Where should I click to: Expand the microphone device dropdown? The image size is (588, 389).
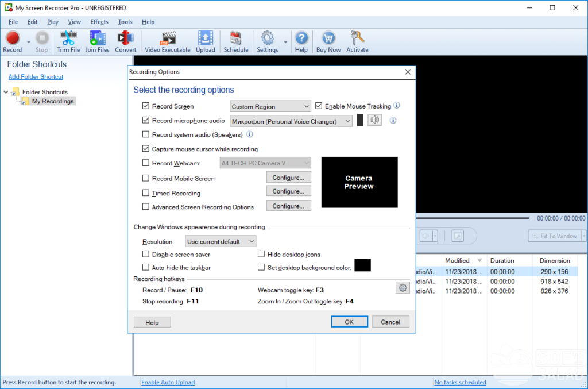(291, 121)
